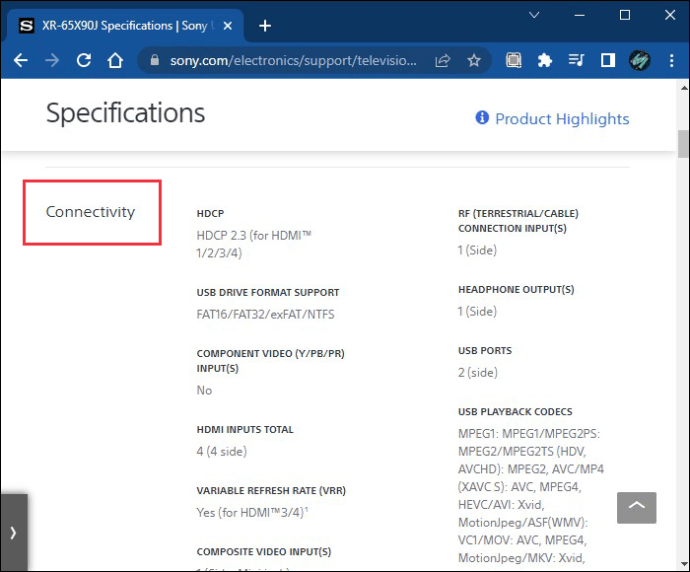Click the forward navigation arrow
The image size is (690, 572).
tap(52, 60)
